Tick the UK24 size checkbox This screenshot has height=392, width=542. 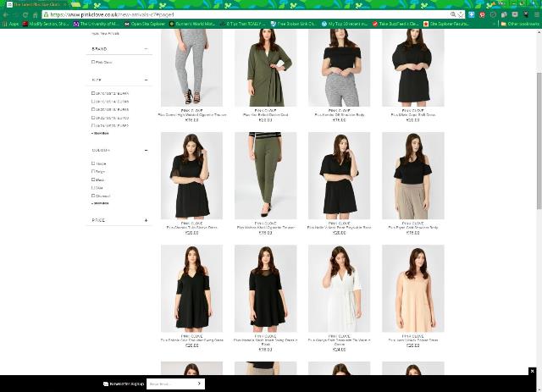(x=93, y=125)
